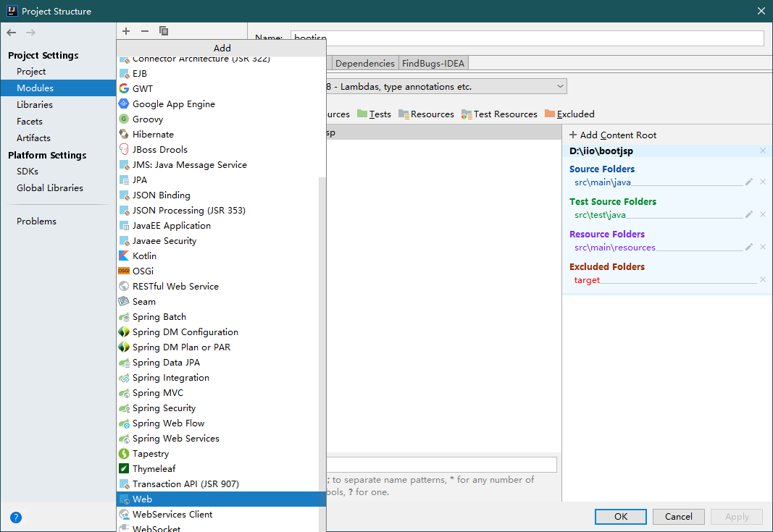The image size is (773, 532).
Task: Click the RESTful Web Service globe icon
Action: [124, 286]
